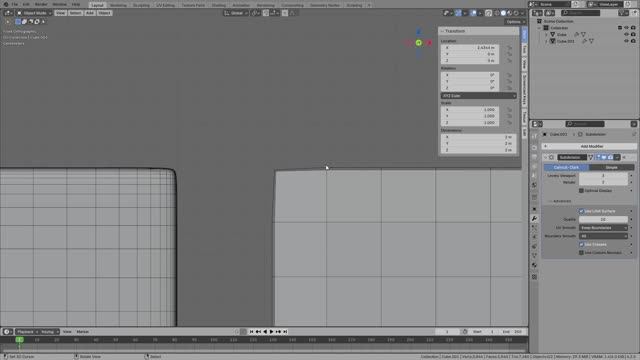Click the Cube.001 mesh icon in outliner
This screenshot has width=640, height=360.
point(552,41)
